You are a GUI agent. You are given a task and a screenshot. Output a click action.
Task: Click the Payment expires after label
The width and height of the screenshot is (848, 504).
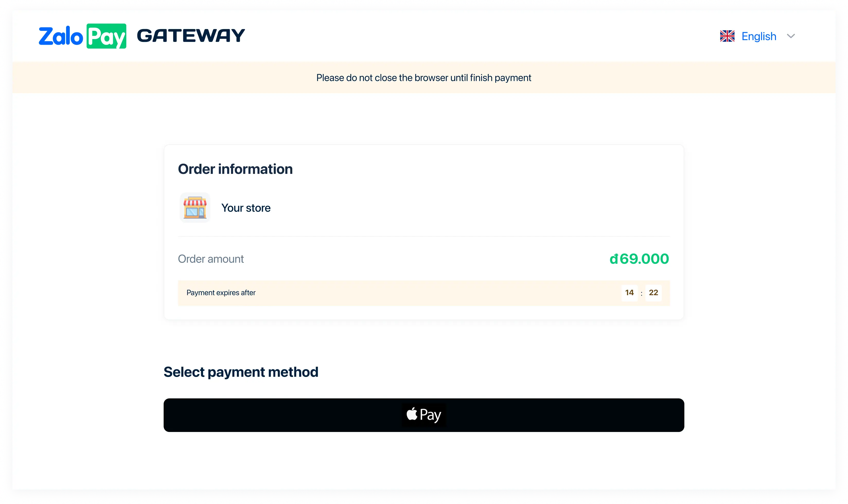click(221, 293)
